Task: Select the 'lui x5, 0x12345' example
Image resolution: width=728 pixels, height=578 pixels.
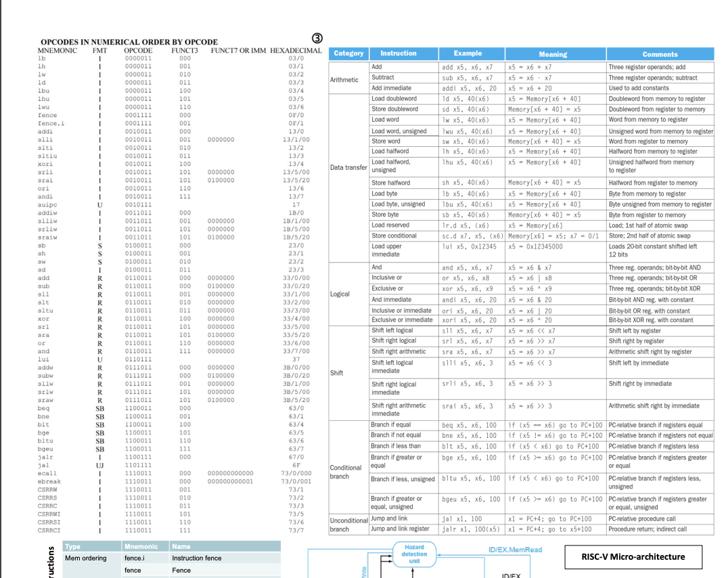Action: coord(469,247)
